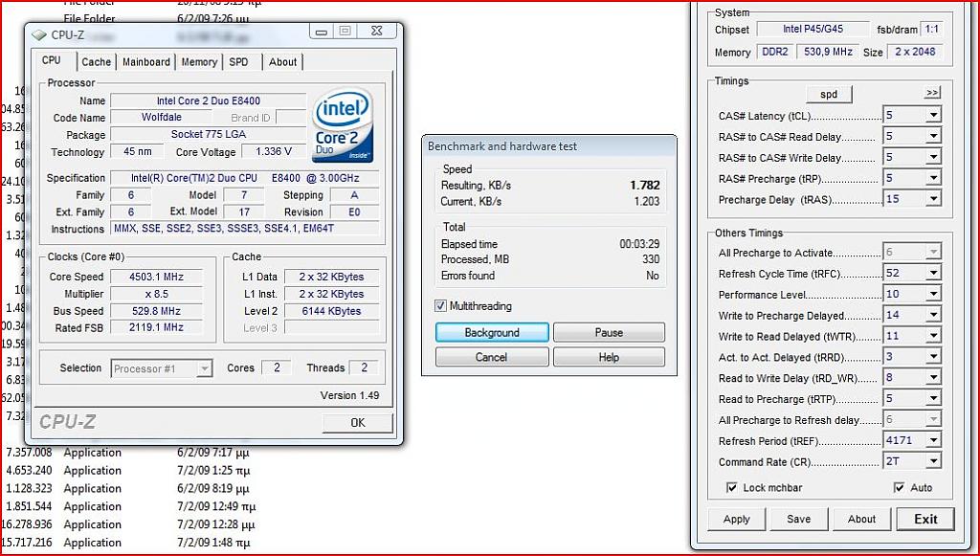This screenshot has height=556, width=980.
Task: Select the file row sized 15.717.216
Action: (x=128, y=543)
